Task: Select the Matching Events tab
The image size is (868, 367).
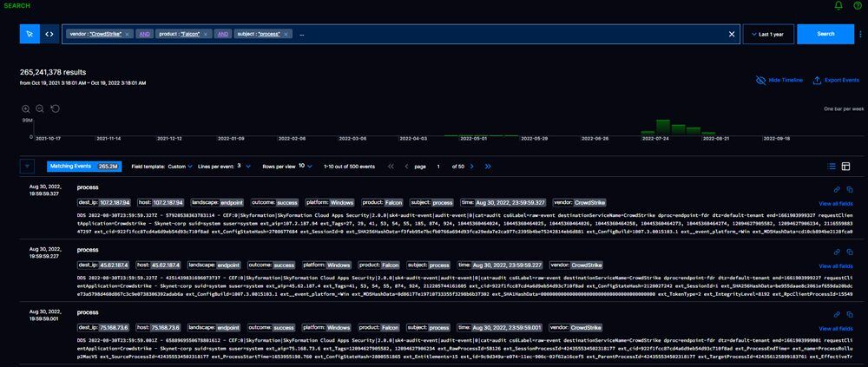Action: (x=85, y=166)
